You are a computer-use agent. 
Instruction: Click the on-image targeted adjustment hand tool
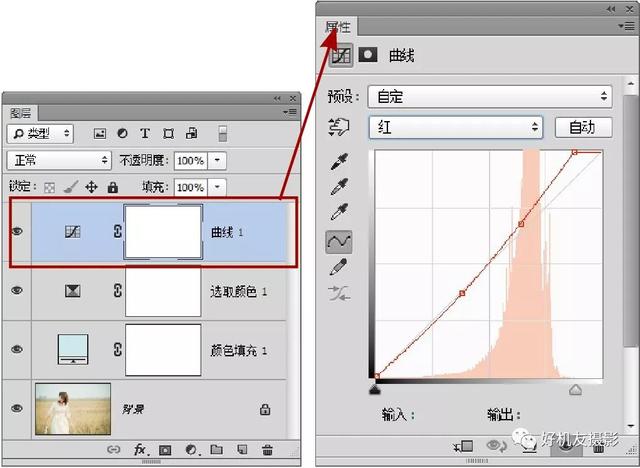coord(340,127)
